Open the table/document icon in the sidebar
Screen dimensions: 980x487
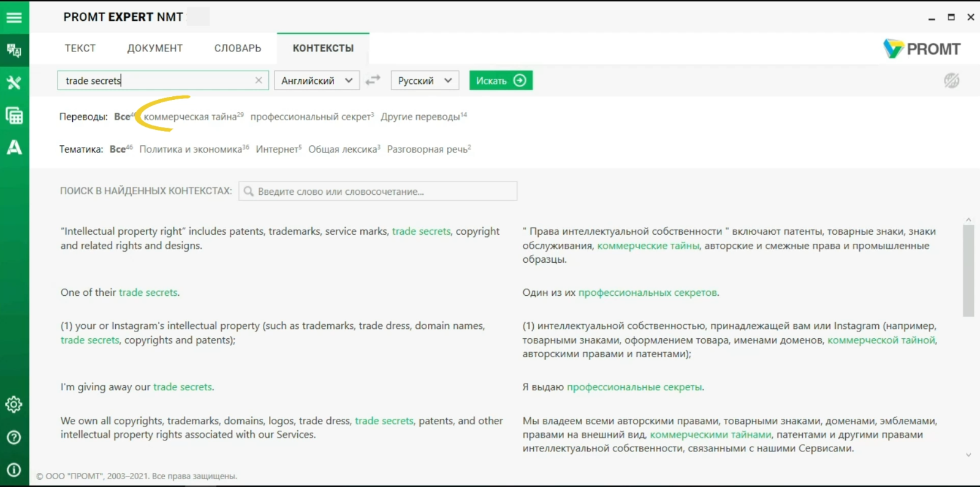[x=14, y=115]
